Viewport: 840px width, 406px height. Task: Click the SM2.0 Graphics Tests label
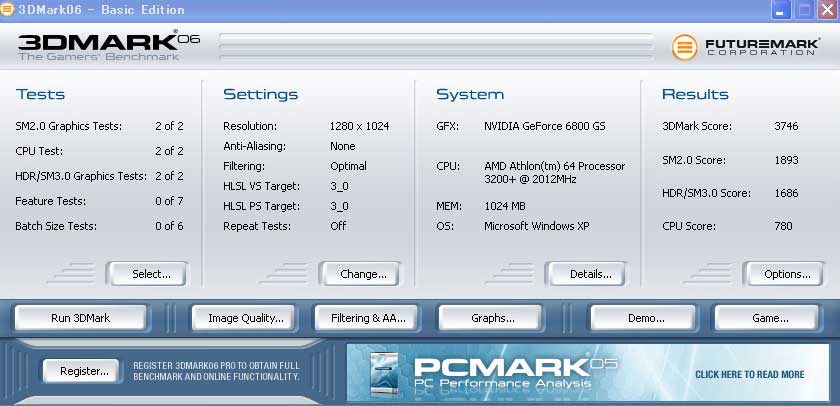tap(69, 126)
